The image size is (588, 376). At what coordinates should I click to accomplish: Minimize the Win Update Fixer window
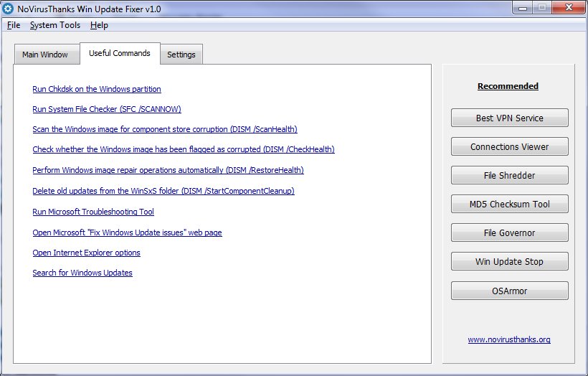click(x=523, y=7)
